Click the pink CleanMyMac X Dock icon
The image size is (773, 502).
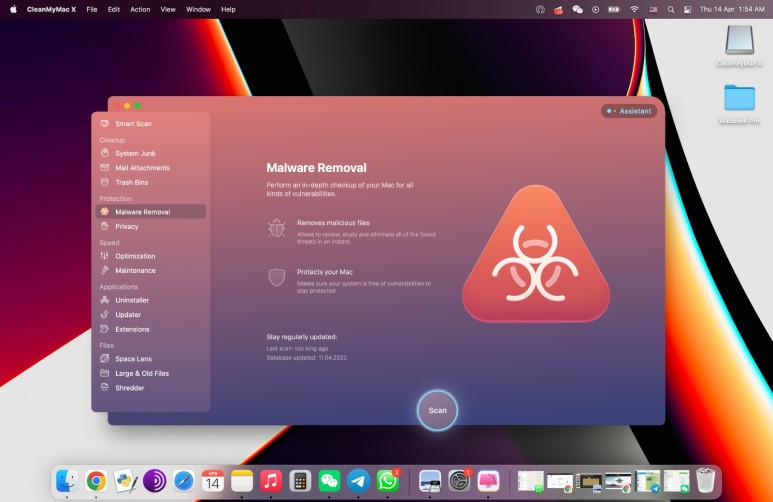(488, 481)
